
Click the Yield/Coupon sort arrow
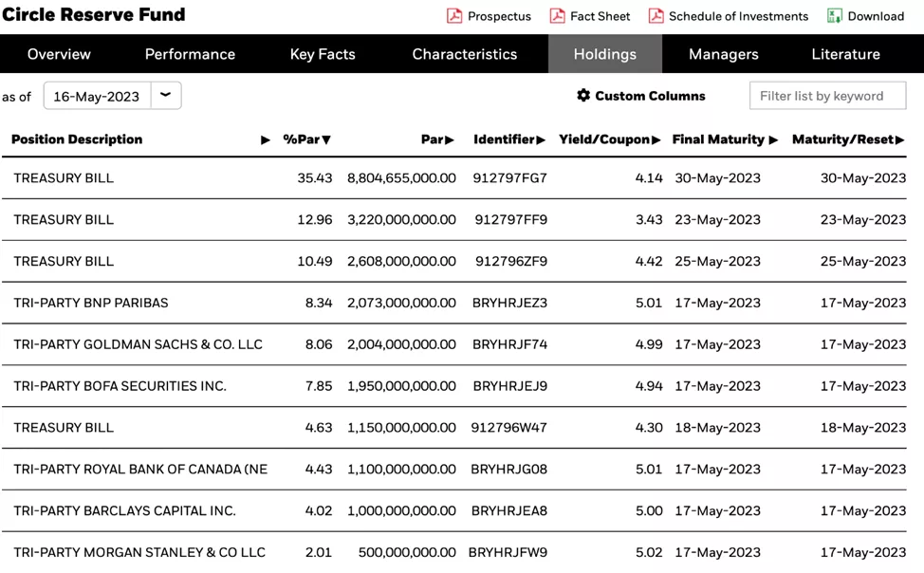point(656,140)
